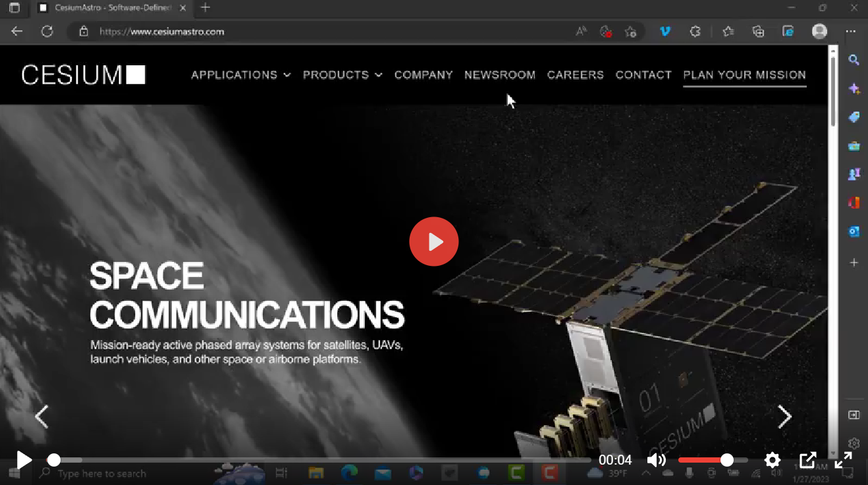The height and width of the screenshot is (485, 868).
Task: Open the Newsroom menu item
Action: 500,75
